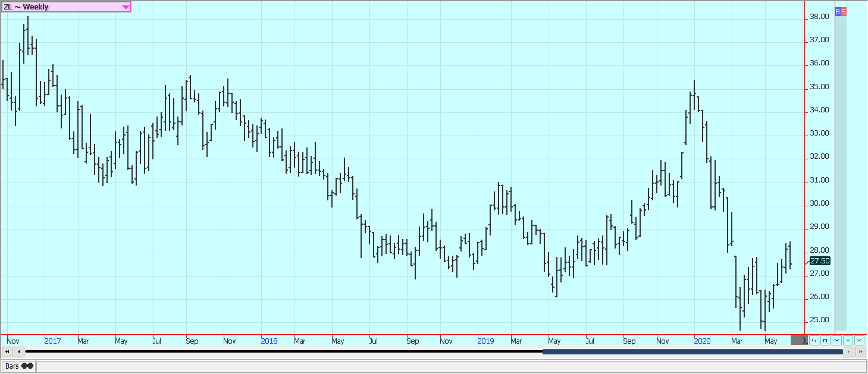Jump to chart start with double-left arrow
This screenshot has height=374, width=868.
point(7,352)
